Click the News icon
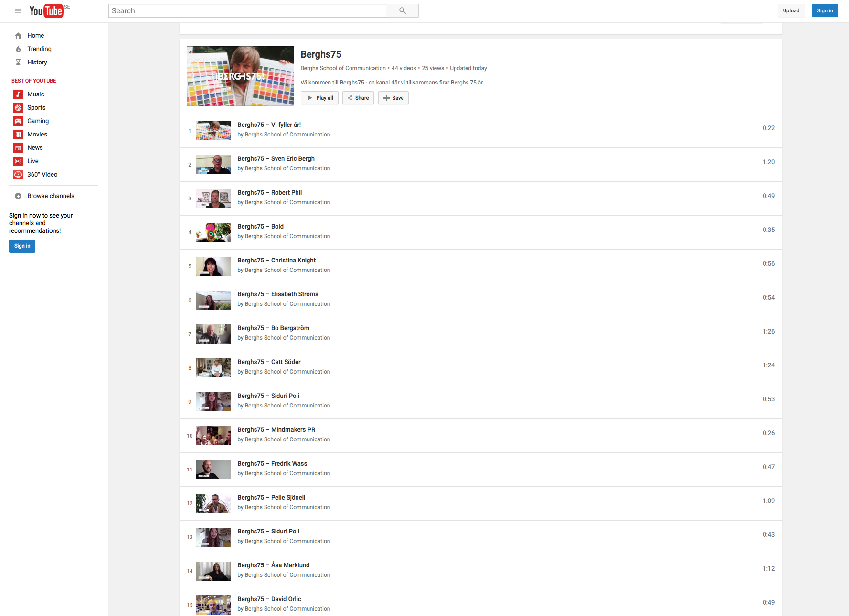The image size is (849, 616). [18, 148]
